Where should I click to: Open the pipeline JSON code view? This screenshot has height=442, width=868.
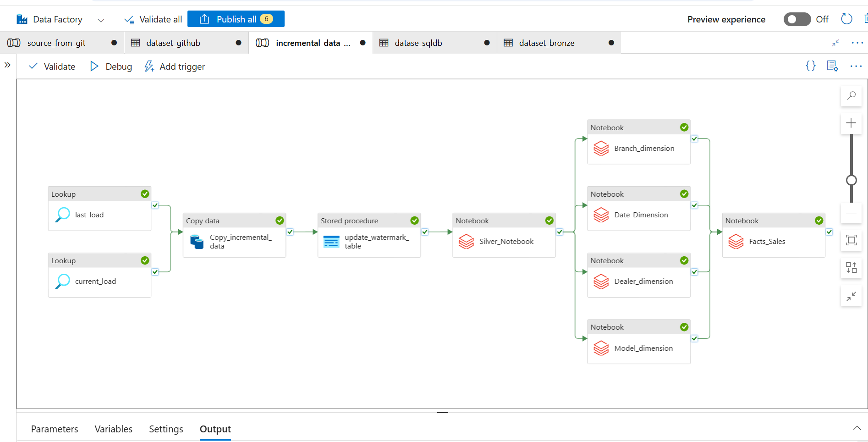click(x=811, y=66)
